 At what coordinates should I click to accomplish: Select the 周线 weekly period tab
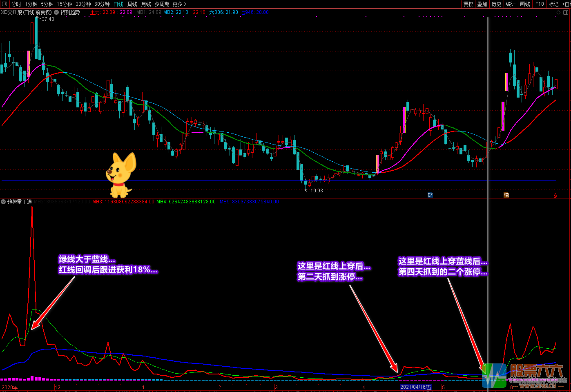pos(132,4)
